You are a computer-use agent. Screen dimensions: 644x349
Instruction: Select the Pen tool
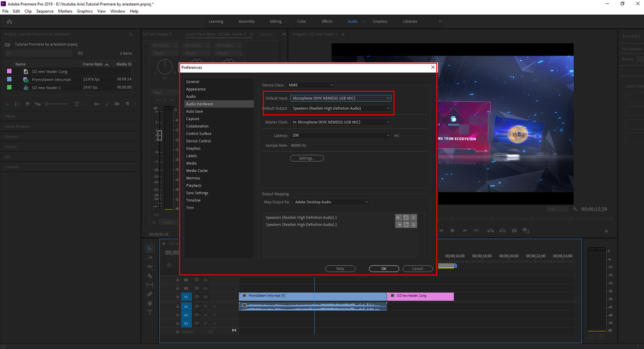[x=150, y=294]
